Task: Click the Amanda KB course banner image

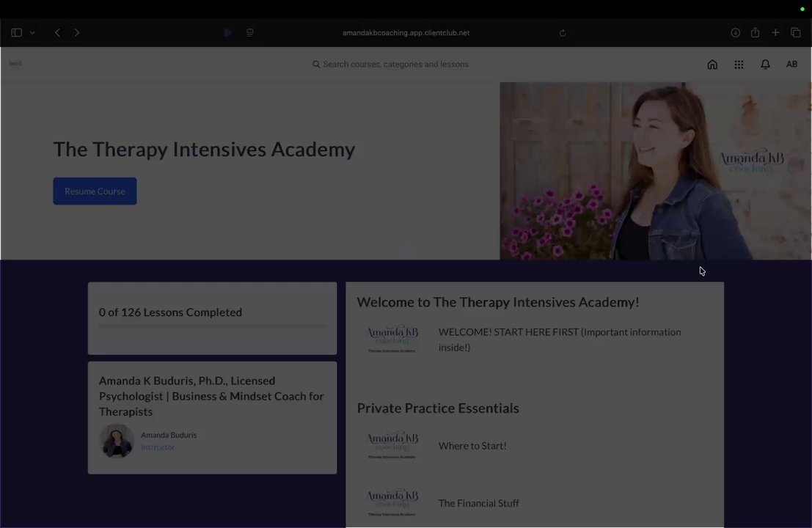Action: [655, 171]
